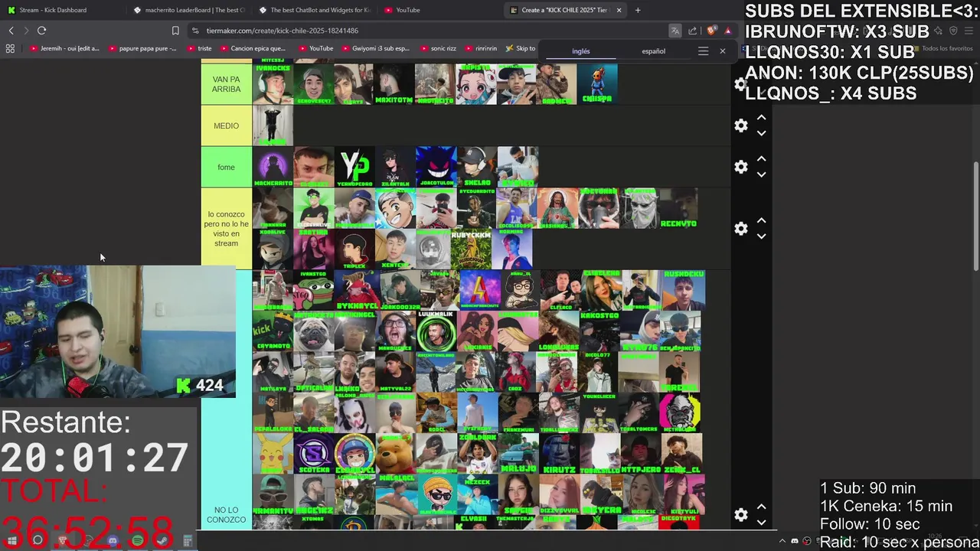Open a new browser tab
The height and width of the screenshot is (551, 980).
click(638, 10)
